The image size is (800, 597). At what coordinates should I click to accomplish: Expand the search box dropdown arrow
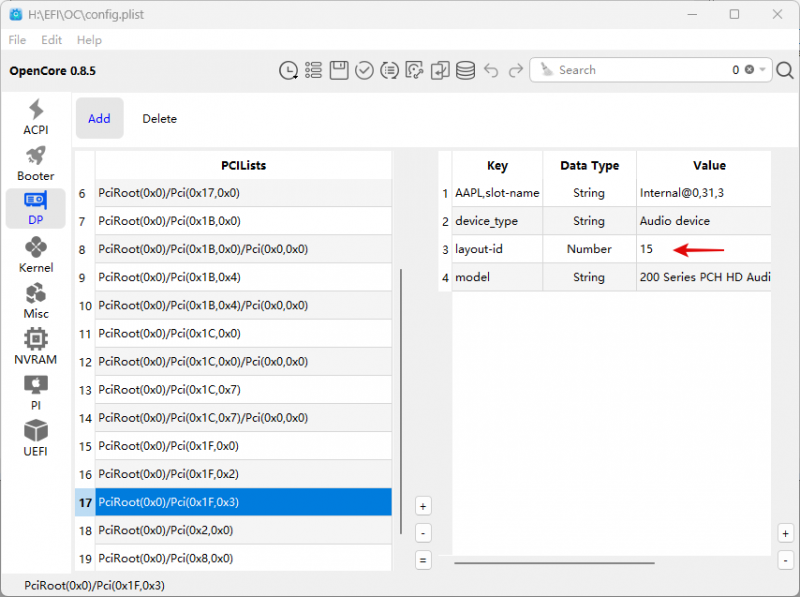[763, 70]
